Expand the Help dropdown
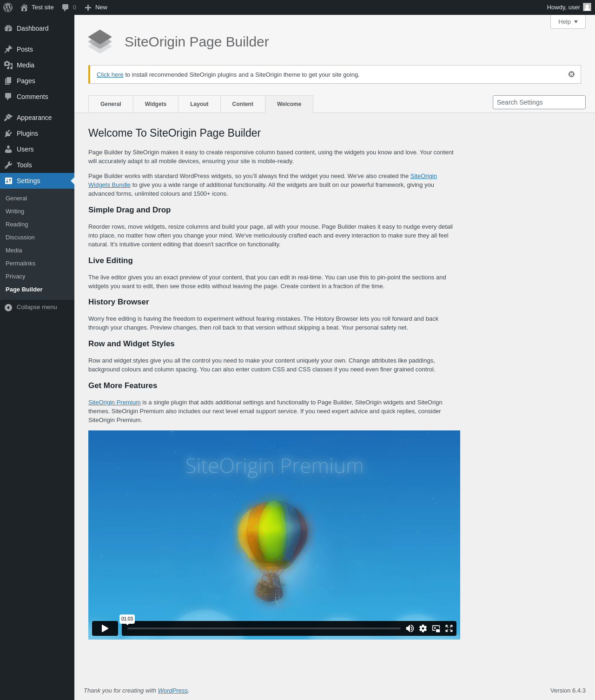Viewport: 595px width, 700px height. click(x=568, y=22)
